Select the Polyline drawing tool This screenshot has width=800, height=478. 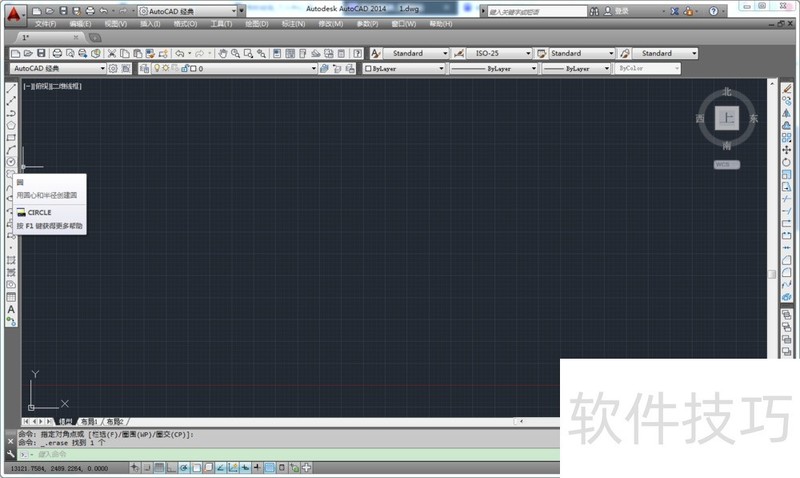(11, 113)
